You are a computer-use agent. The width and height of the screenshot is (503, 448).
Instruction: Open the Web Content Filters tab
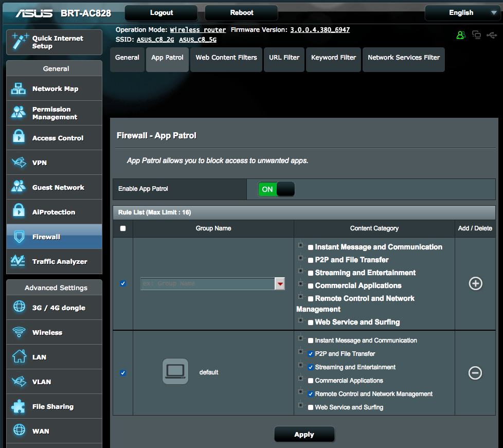point(226,58)
